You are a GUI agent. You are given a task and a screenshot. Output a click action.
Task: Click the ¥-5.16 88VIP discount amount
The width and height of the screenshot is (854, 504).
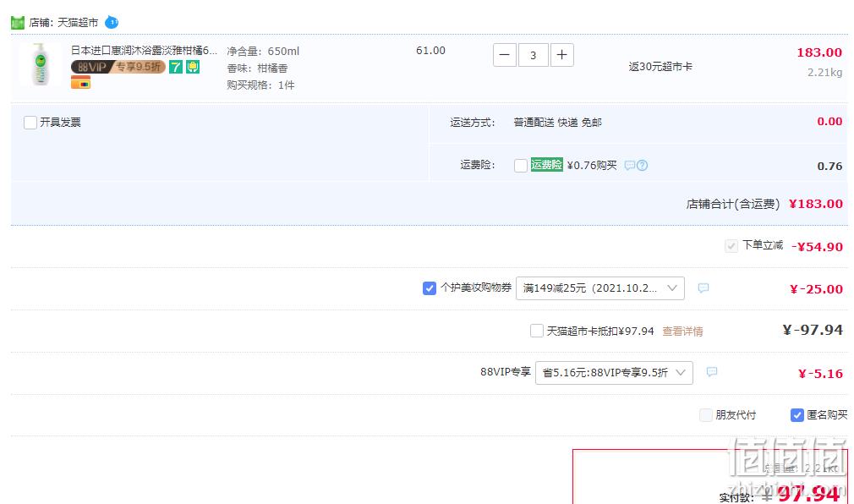tap(820, 373)
